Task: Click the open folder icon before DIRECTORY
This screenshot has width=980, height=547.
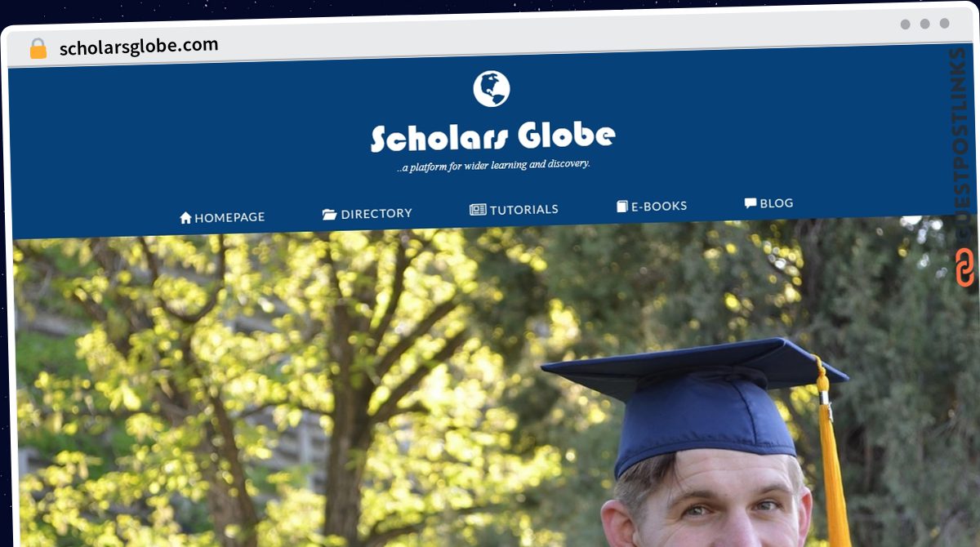Action: pos(329,214)
